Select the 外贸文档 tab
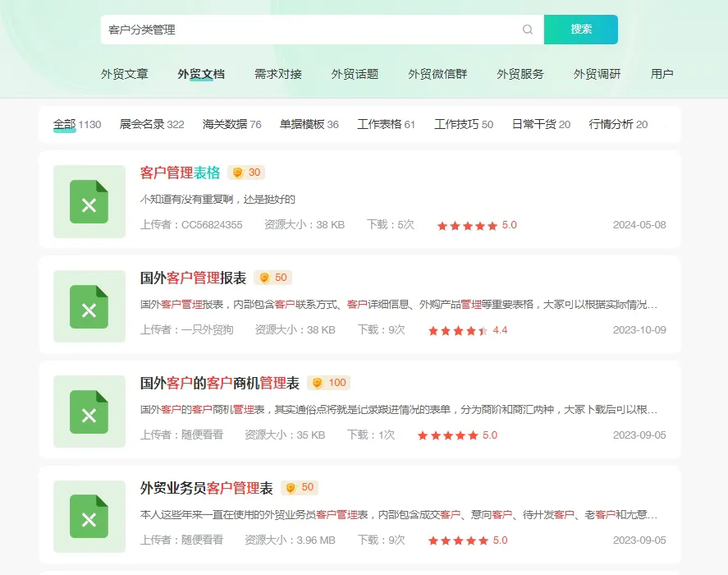This screenshot has height=575, width=728. [x=201, y=74]
